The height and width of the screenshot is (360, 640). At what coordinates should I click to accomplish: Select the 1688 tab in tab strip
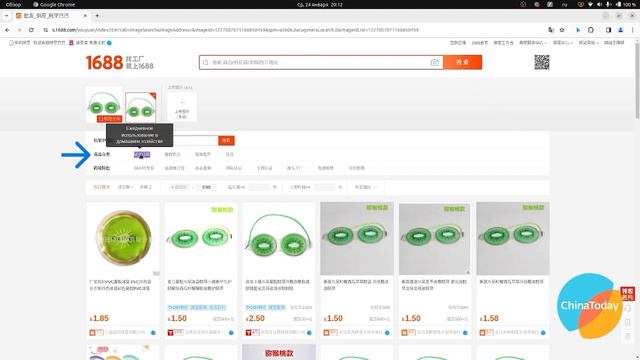[x=51, y=16]
